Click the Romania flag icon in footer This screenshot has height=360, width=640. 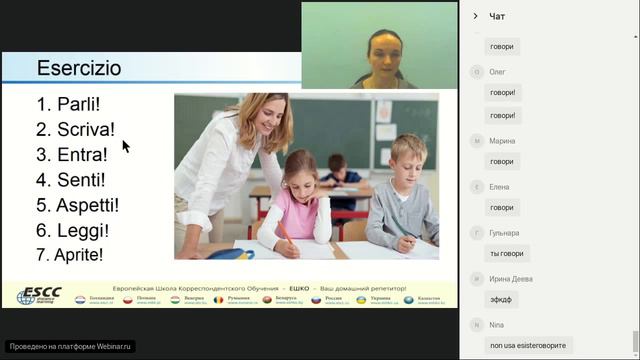[x=218, y=300]
